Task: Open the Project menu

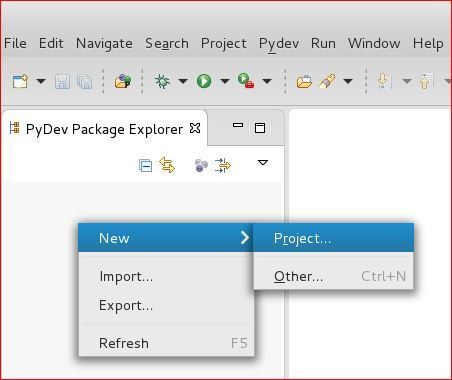Action: pos(224,44)
